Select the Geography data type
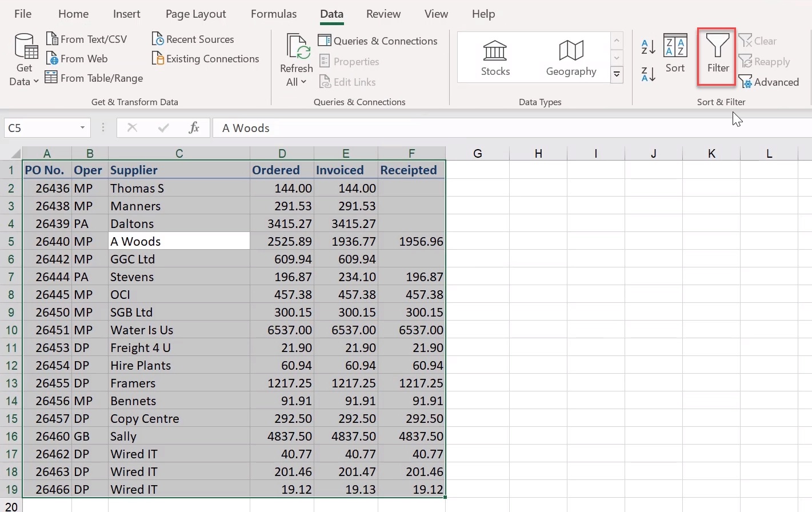Viewport: 812px width, 512px height. [x=571, y=58]
